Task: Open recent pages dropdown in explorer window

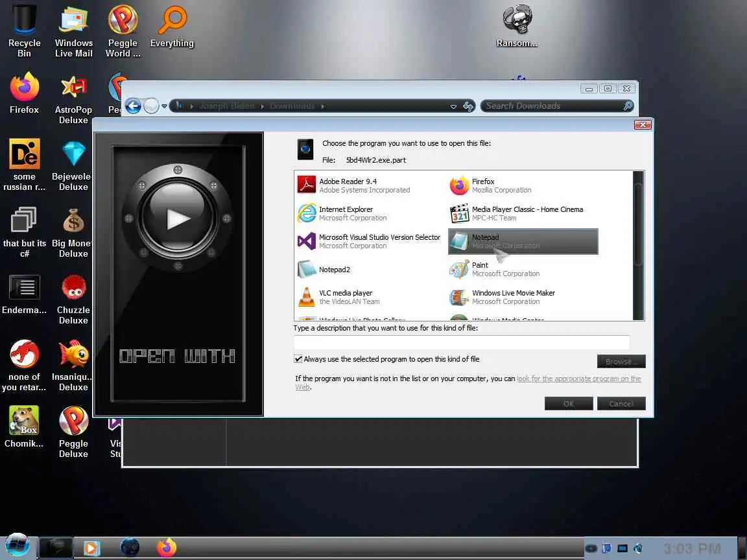Action: coord(164,106)
